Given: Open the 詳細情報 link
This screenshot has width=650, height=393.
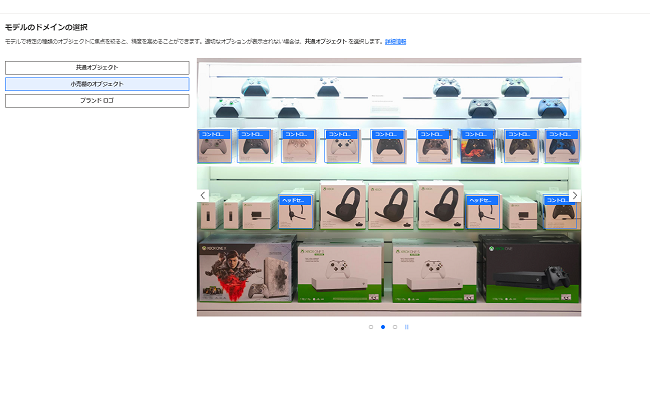Looking at the screenshot, I should (395, 41).
